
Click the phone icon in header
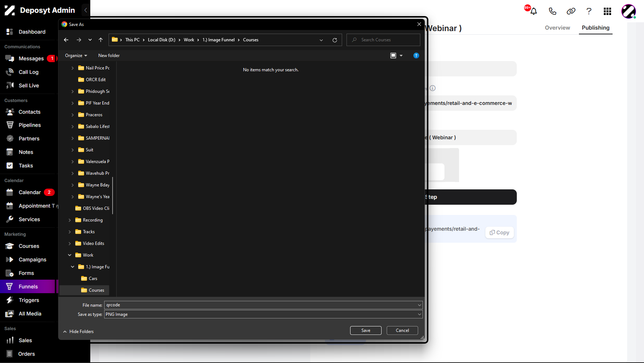[x=552, y=11]
